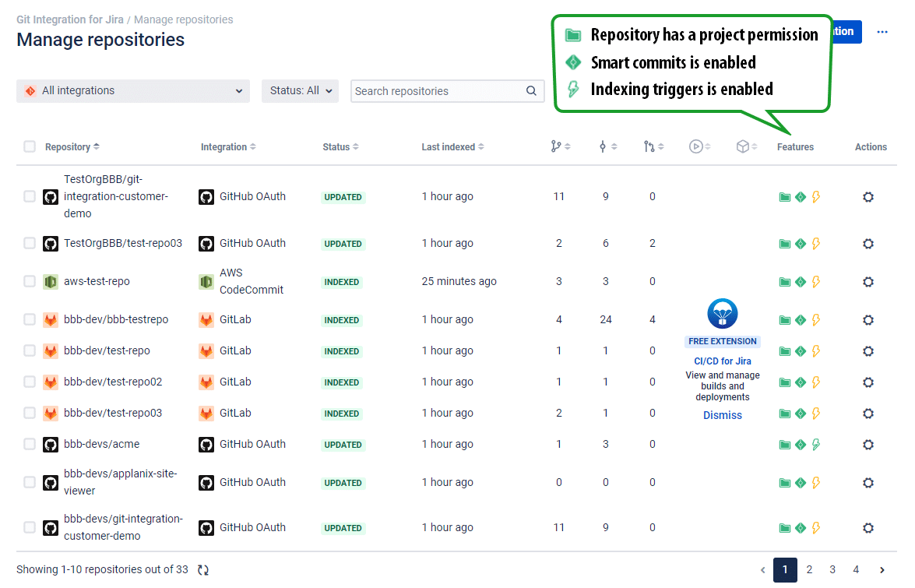Select the TestOrgBBB/git-integration-customer-demo checkbox

pos(30,196)
